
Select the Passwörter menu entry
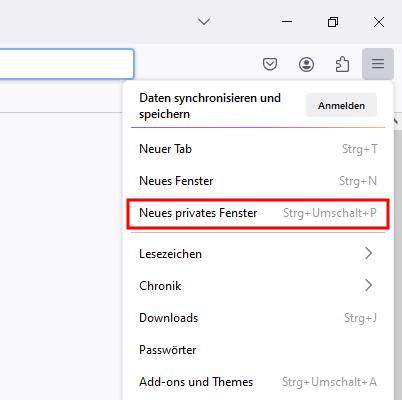[258, 350]
